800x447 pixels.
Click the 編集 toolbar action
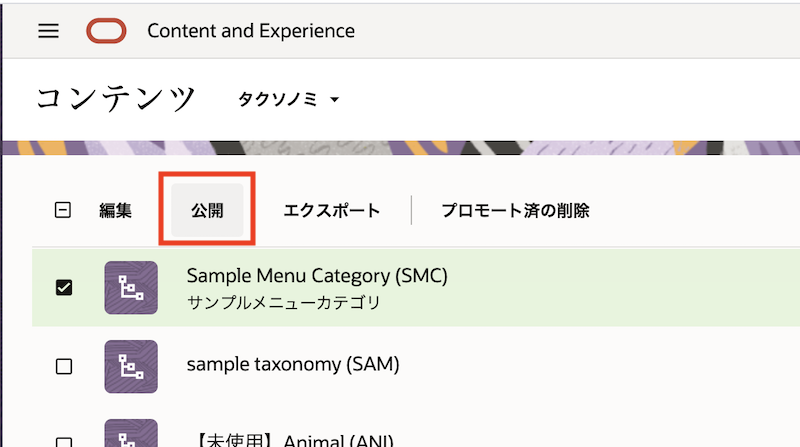tap(115, 211)
